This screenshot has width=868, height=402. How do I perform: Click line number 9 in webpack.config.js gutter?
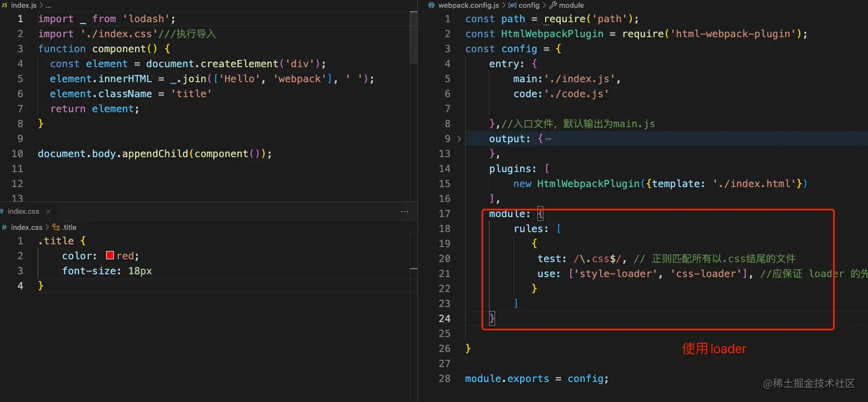point(448,139)
